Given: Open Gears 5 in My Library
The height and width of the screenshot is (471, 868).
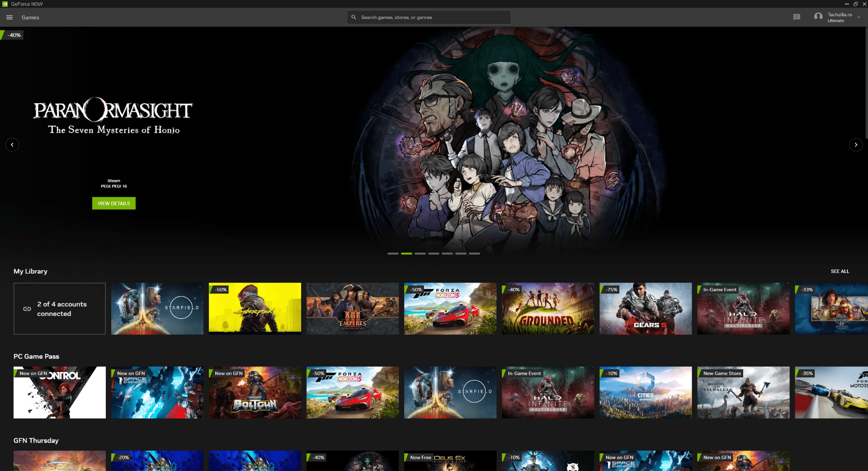Looking at the screenshot, I should [x=646, y=309].
